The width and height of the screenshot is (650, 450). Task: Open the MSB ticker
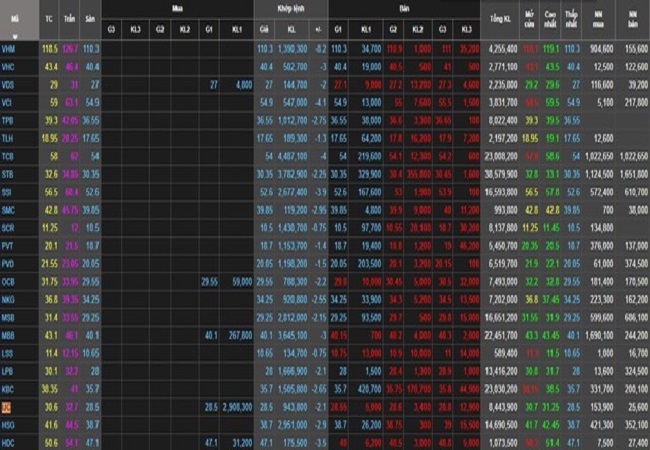[7, 318]
